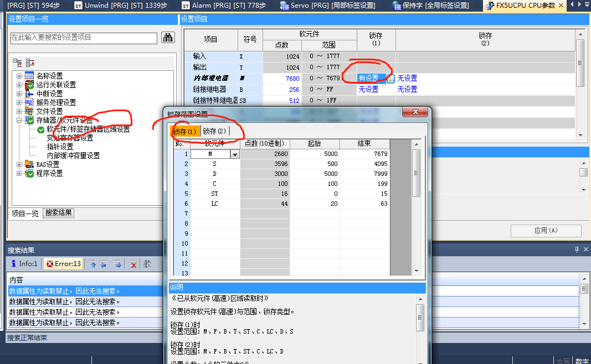Expand the 名称设置 tree node
The height and width of the screenshot is (364, 591).
pyautogui.click(x=19, y=76)
